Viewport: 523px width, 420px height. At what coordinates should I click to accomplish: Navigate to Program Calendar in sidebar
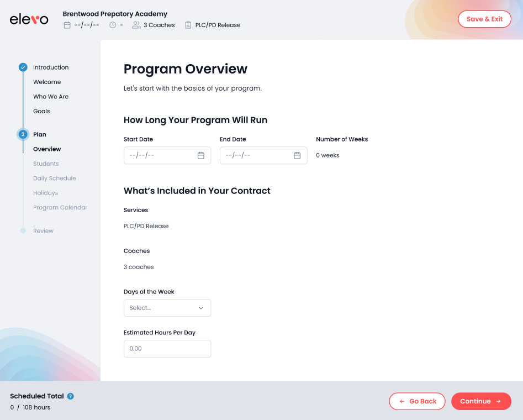point(60,207)
